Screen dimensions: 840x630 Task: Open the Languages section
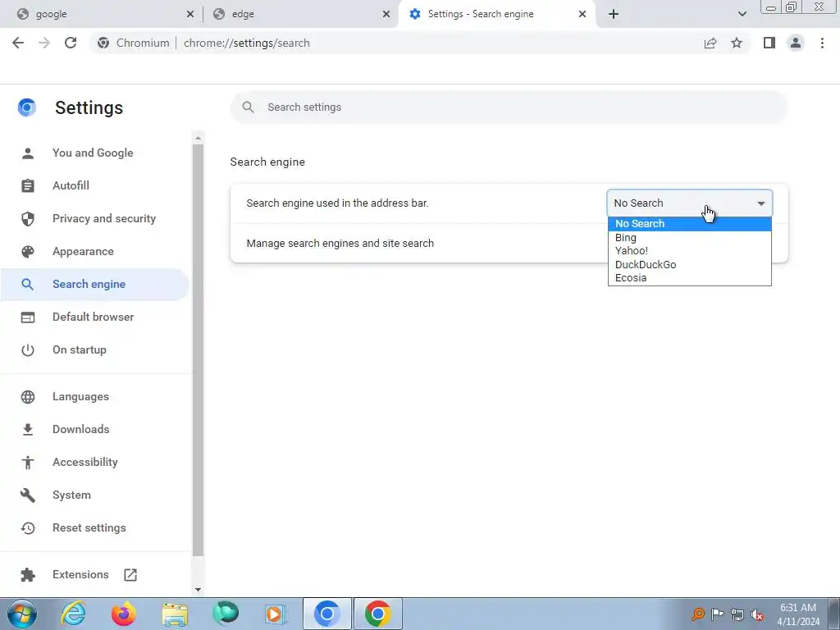coord(95,396)
